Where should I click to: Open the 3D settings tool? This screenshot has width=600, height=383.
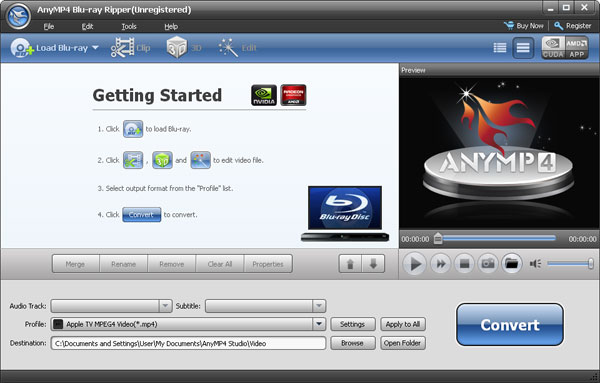(184, 48)
